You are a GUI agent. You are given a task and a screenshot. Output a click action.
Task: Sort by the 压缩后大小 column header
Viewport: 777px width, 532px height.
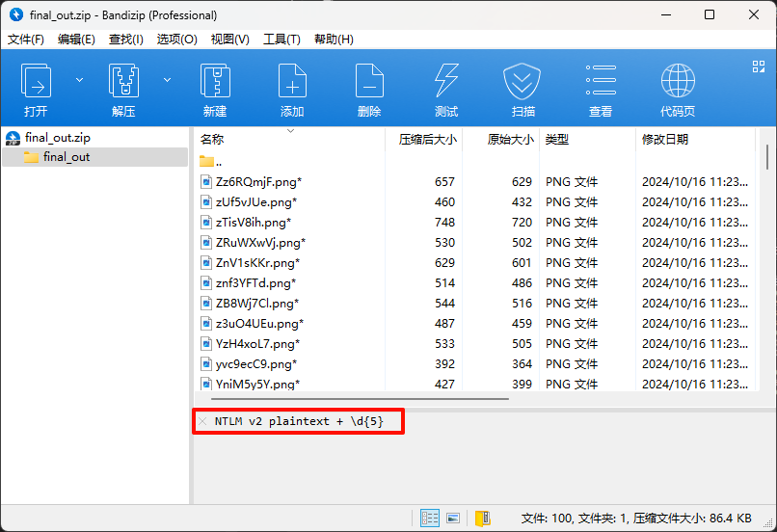click(x=428, y=140)
